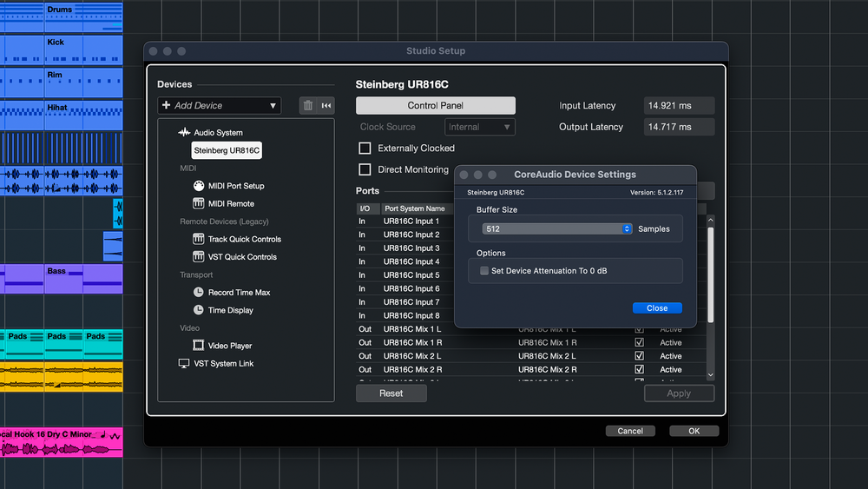868x489 pixels.
Task: Click the Record Time Max clock icon
Action: coord(198,293)
